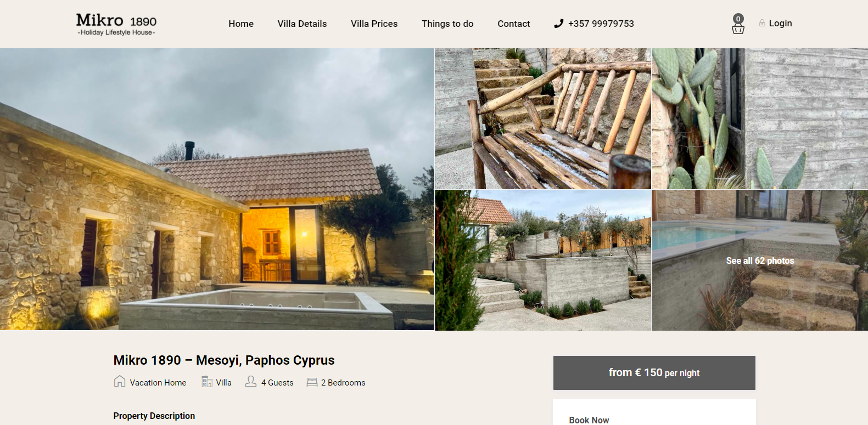Screen dimensions: 868x425
Task: Call +357 99979753 phone link
Action: coord(601,24)
